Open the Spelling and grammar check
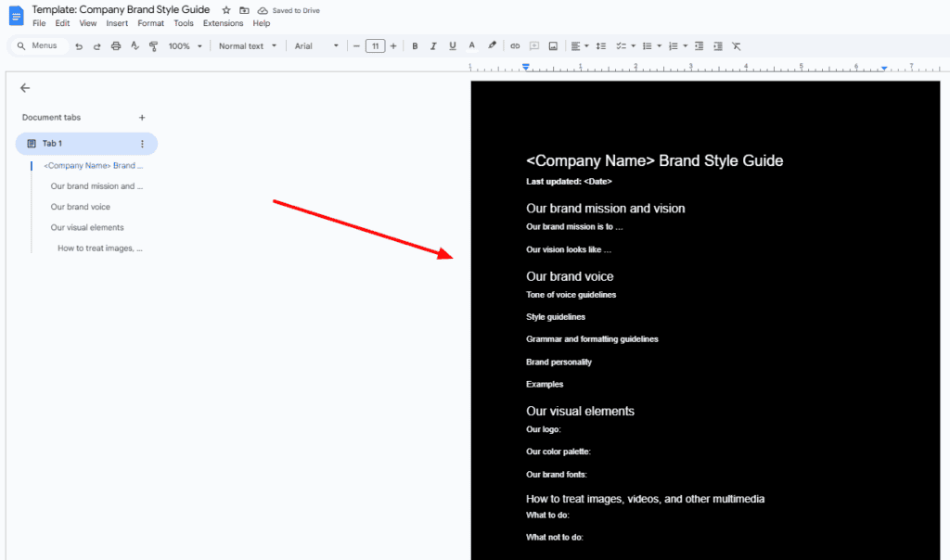The width and height of the screenshot is (950, 560). pyautogui.click(x=134, y=45)
